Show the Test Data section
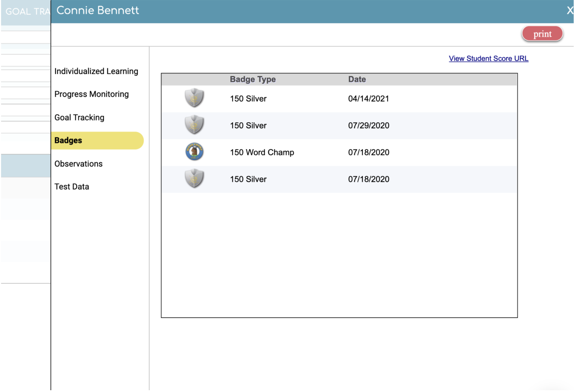The height and width of the screenshot is (392, 574). coord(72,187)
